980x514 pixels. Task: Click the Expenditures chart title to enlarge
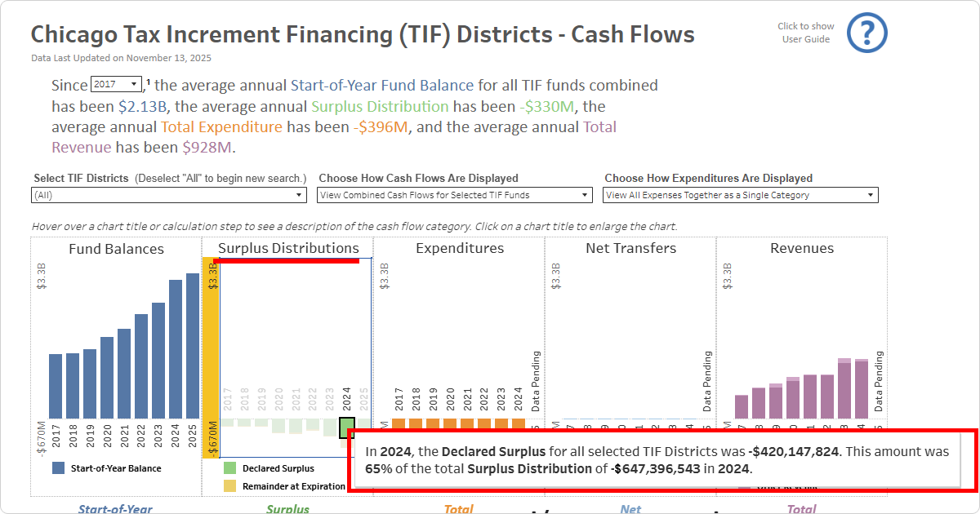click(x=460, y=248)
